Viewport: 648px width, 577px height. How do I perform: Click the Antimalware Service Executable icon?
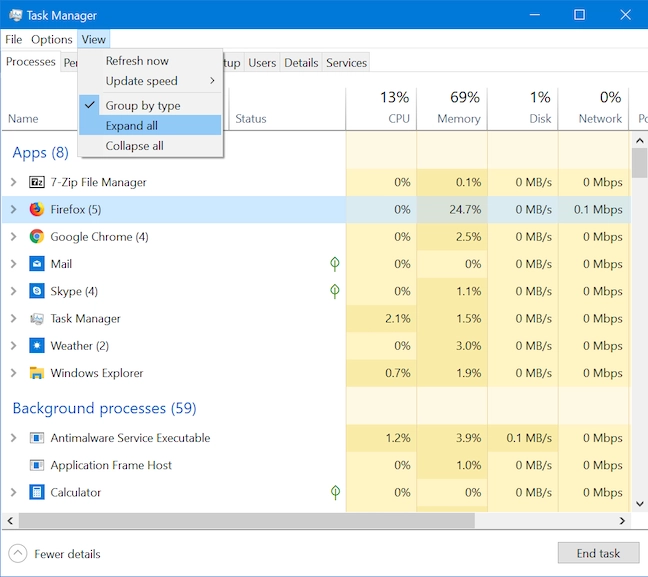37,438
